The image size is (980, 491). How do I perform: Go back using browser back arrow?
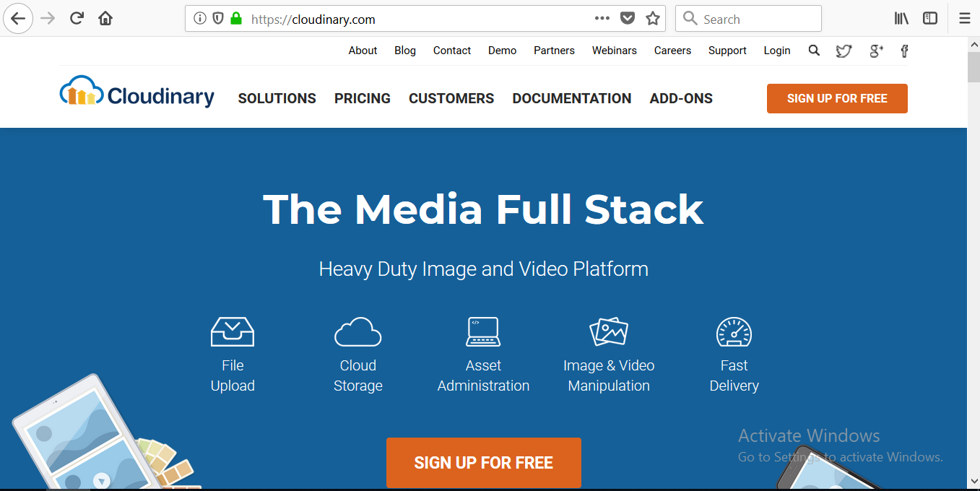pyautogui.click(x=17, y=19)
